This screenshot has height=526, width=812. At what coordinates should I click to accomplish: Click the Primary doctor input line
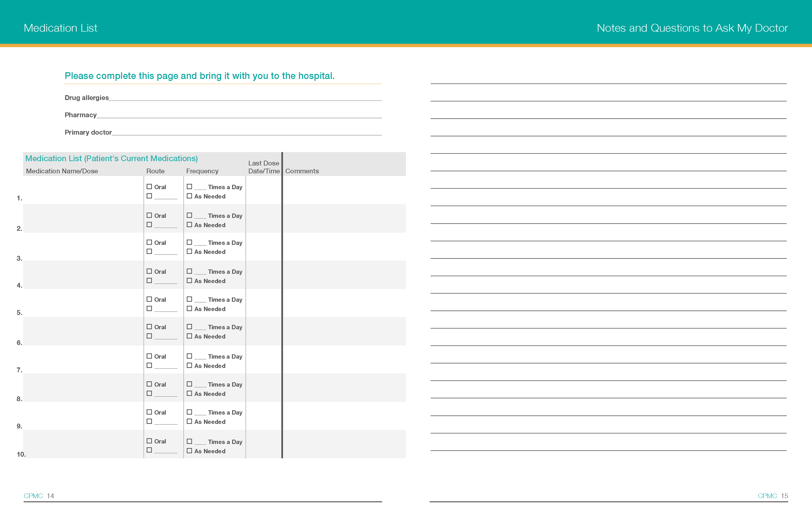(x=247, y=133)
